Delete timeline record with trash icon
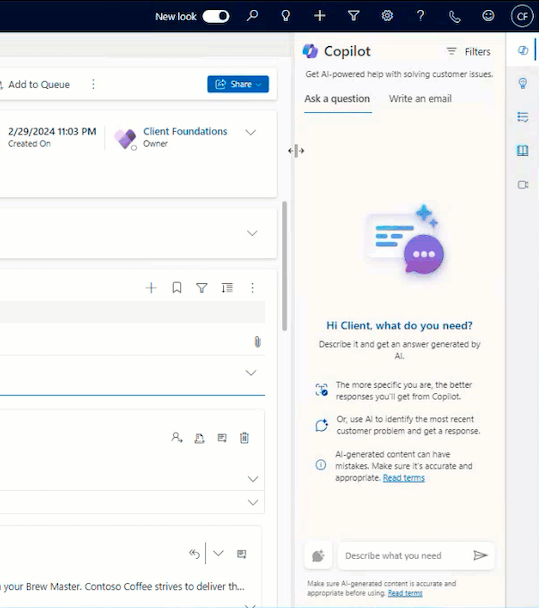Image resolution: width=539 pixels, height=608 pixels. pos(244,438)
